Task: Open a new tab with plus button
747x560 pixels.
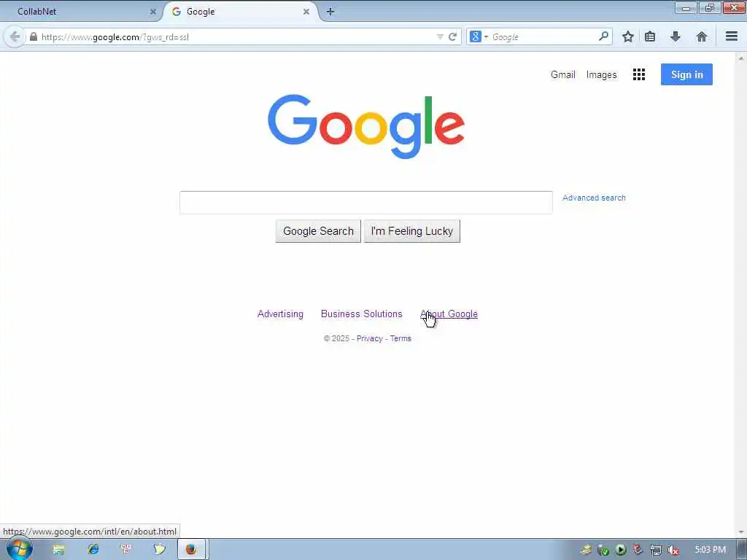Action: pyautogui.click(x=330, y=12)
